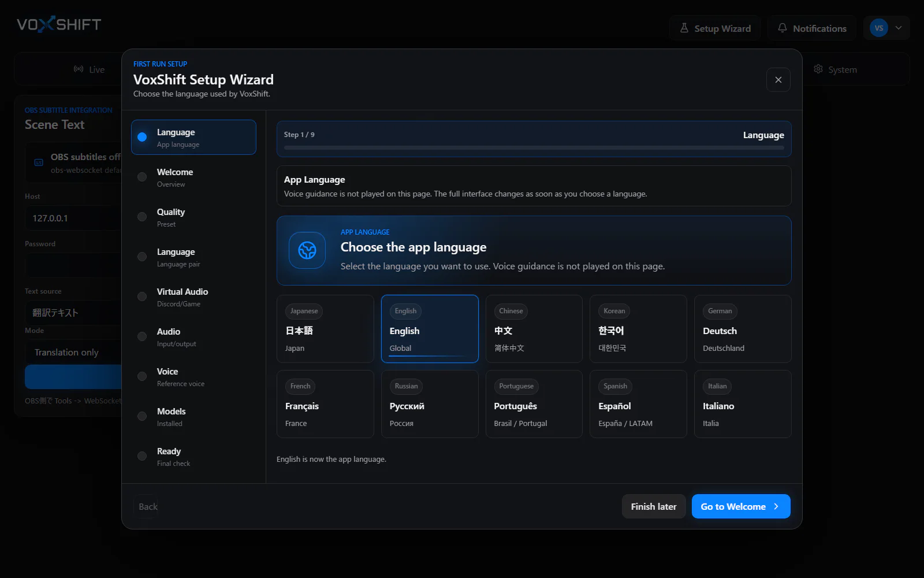Close the Setup Wizard dialog

778,80
